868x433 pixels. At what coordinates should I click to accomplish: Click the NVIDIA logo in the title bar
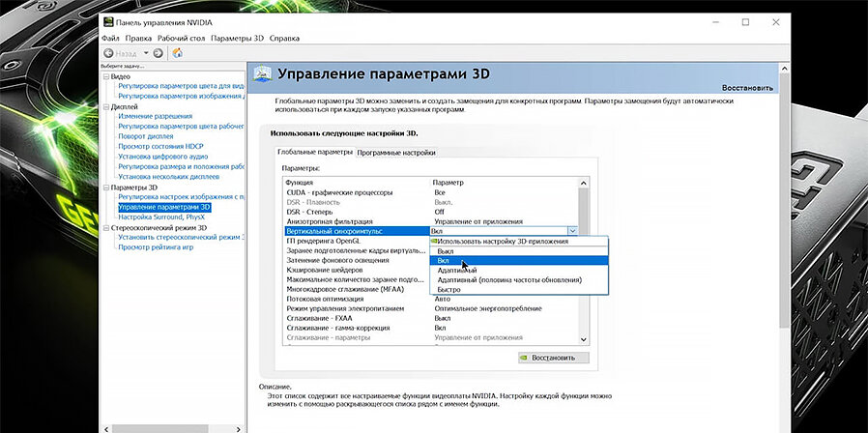coord(108,22)
